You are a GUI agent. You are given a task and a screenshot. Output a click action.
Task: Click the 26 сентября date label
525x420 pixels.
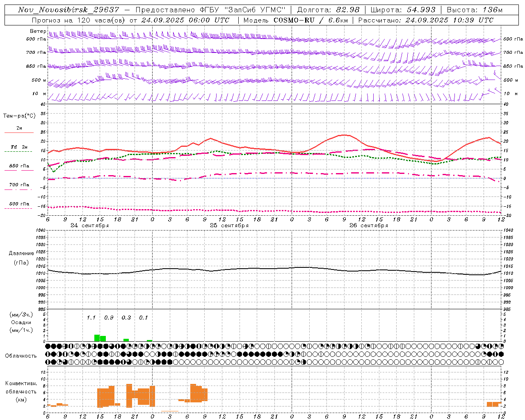coord(369,226)
